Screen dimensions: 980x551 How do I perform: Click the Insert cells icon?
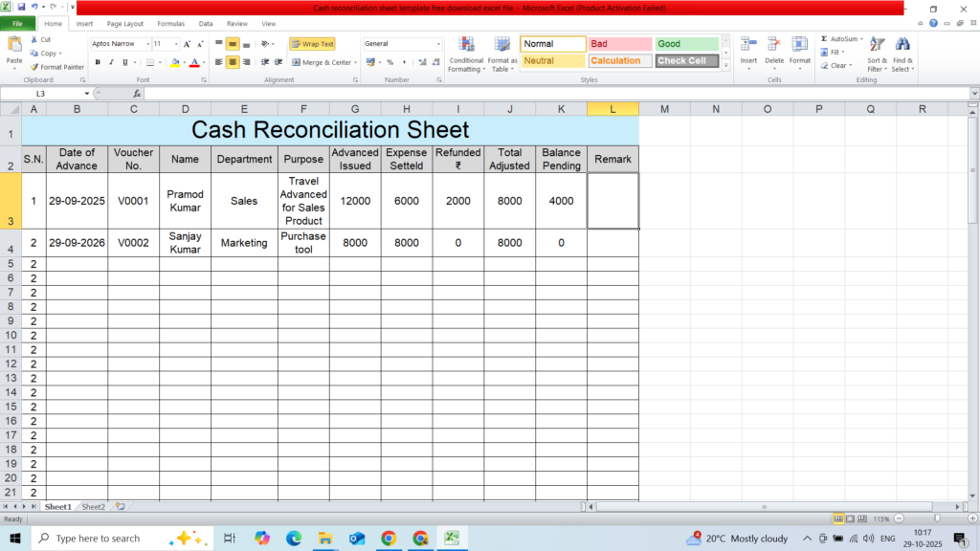(x=748, y=46)
